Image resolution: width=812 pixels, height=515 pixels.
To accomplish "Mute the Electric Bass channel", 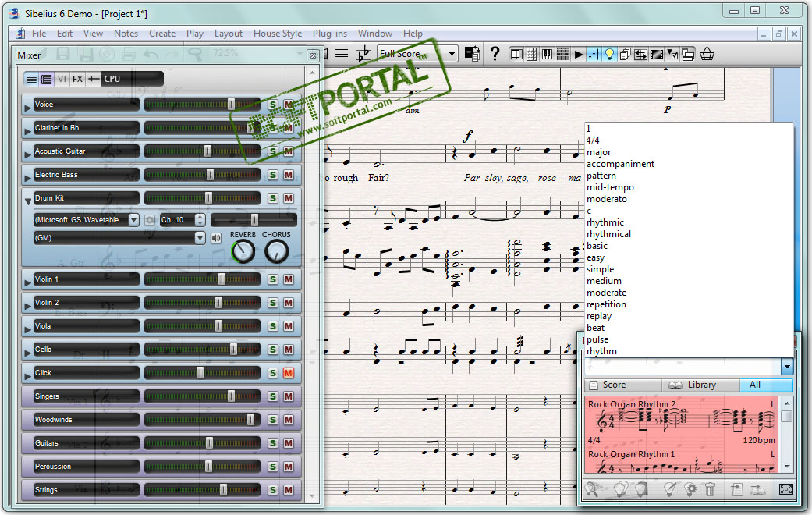I will point(289,175).
